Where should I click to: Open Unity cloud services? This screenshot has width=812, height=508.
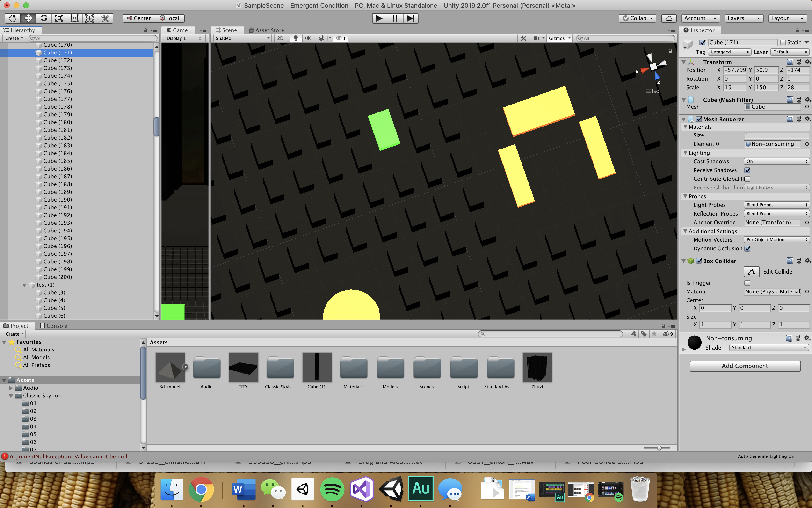pos(669,18)
